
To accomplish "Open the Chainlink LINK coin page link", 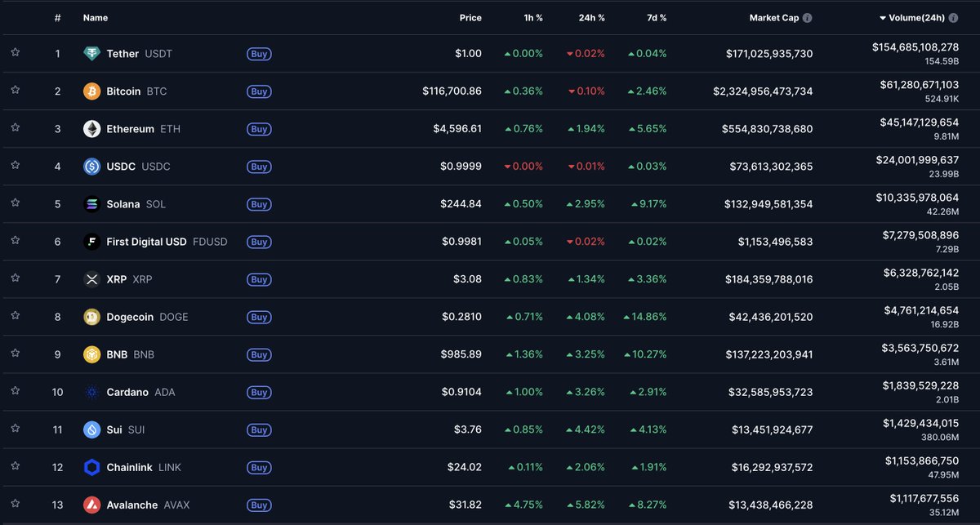I will tap(132, 467).
